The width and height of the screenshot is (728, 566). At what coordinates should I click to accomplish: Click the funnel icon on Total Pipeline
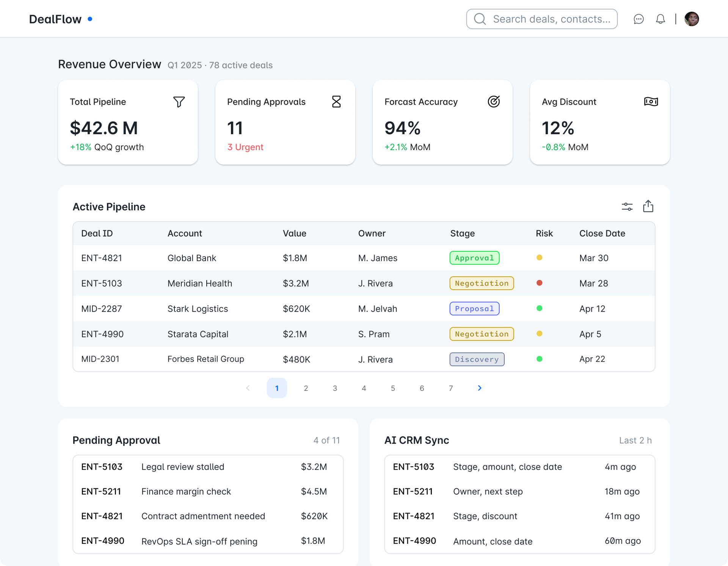[x=179, y=102]
